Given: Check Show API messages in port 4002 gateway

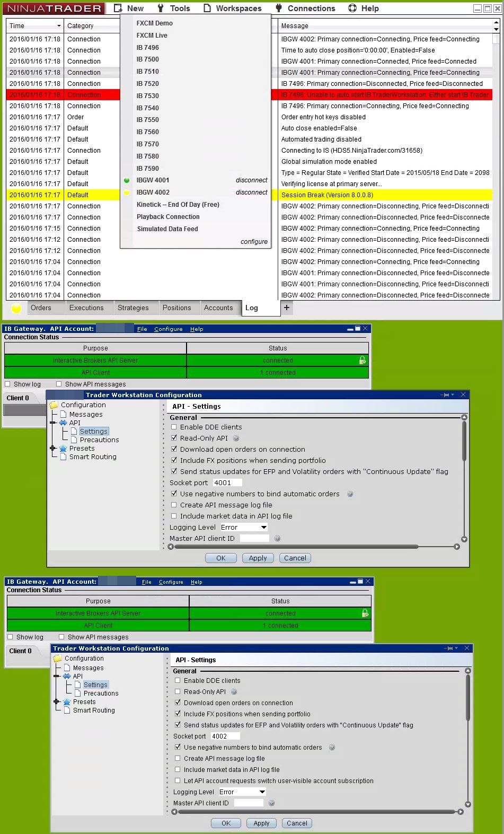Looking at the screenshot, I should click(61, 637).
